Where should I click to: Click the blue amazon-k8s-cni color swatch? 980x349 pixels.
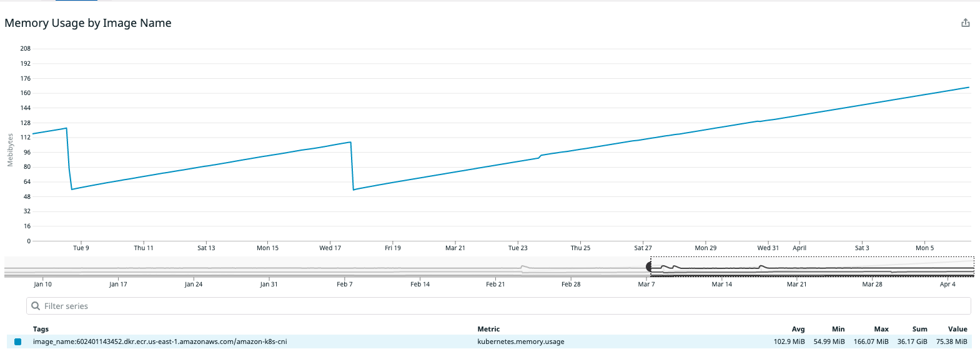[17, 341]
